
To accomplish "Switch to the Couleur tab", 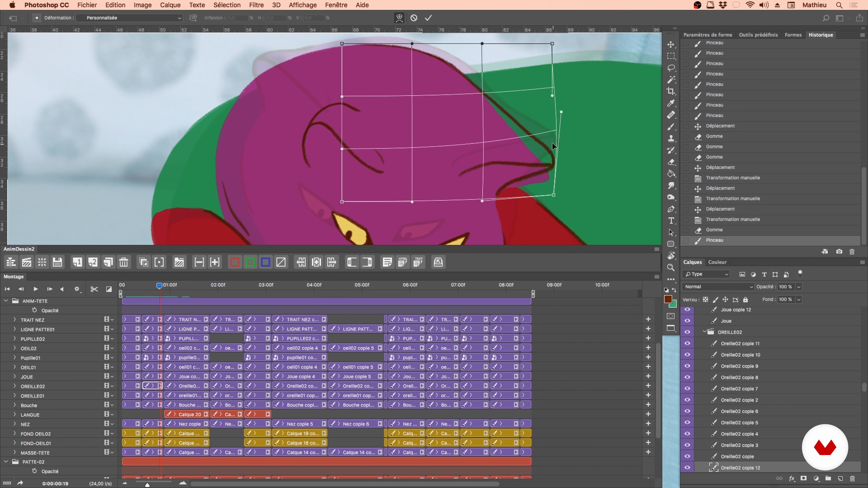I will 717,262.
